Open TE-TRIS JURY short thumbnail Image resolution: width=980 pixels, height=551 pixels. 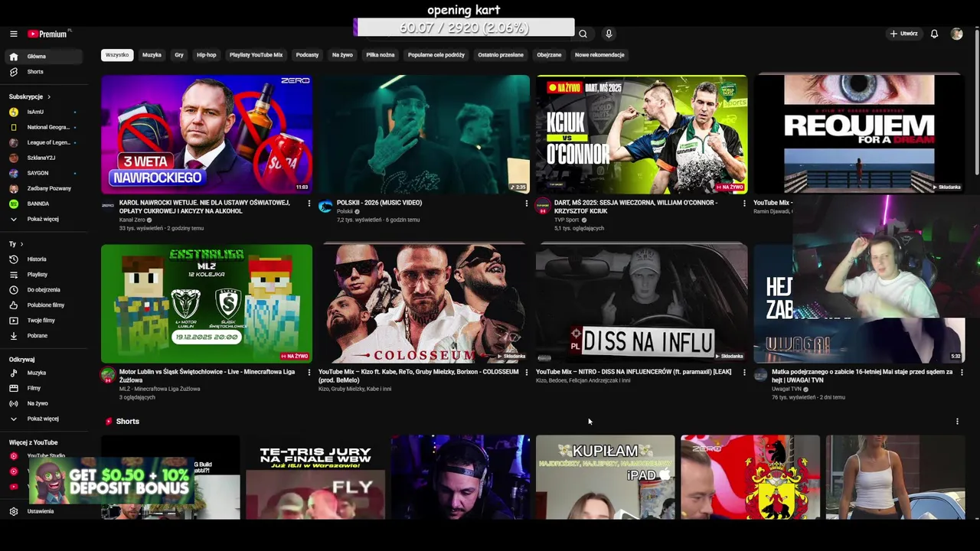[x=315, y=478]
